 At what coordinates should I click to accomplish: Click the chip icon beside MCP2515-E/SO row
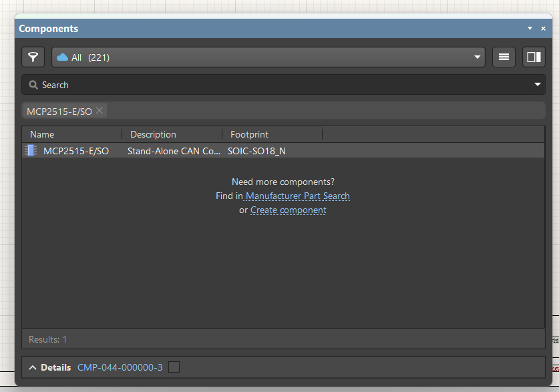[x=31, y=151]
